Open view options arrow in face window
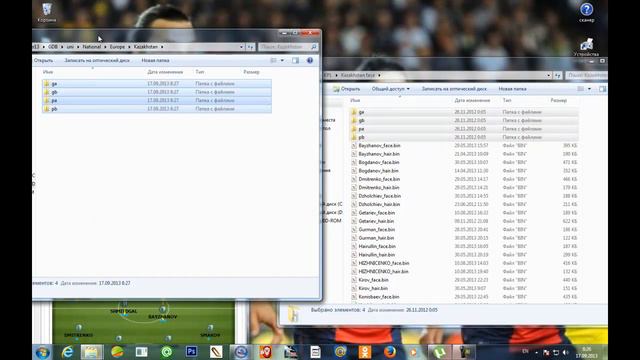640x360 pixels. point(589,89)
